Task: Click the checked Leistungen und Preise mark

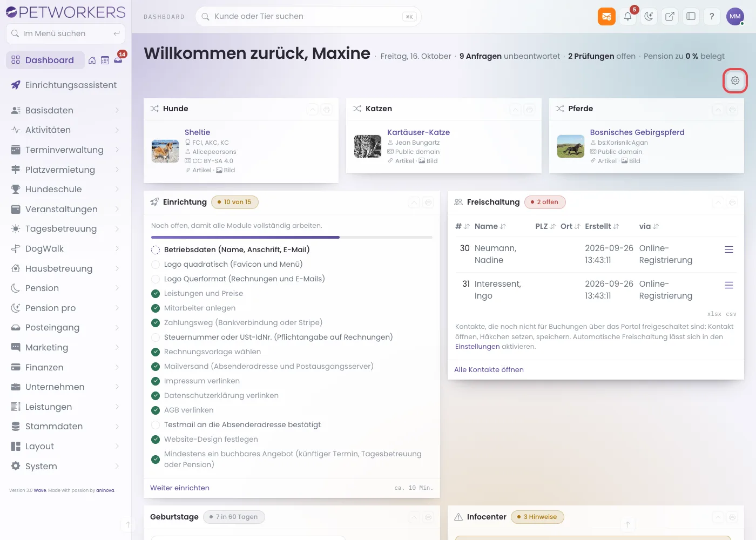Action: pos(156,294)
